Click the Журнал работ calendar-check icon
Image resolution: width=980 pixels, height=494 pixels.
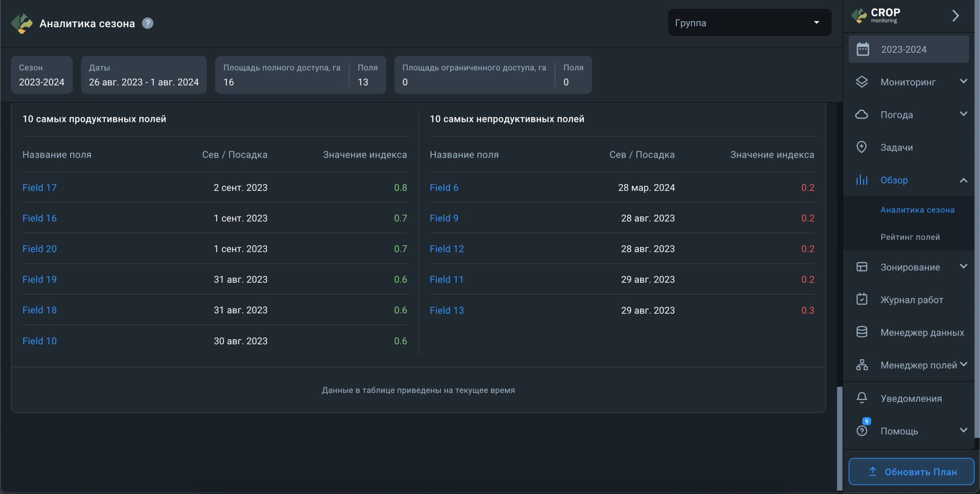click(x=862, y=299)
